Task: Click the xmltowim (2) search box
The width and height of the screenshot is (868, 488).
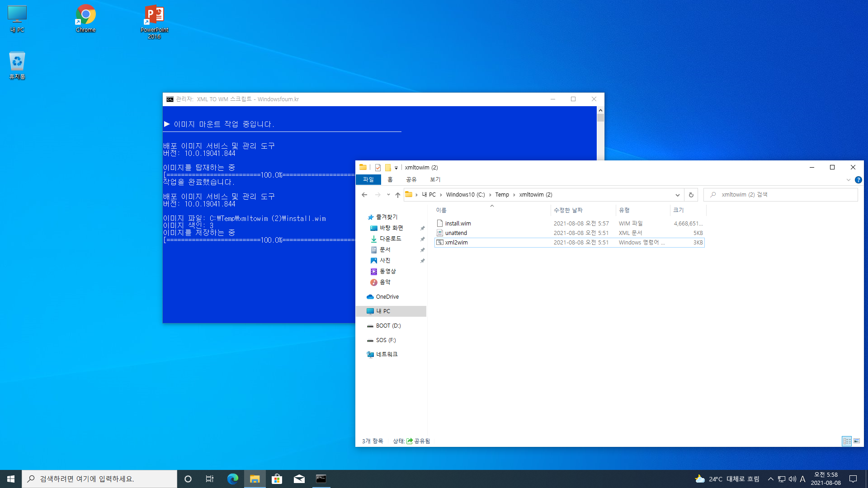Action: coord(781,195)
